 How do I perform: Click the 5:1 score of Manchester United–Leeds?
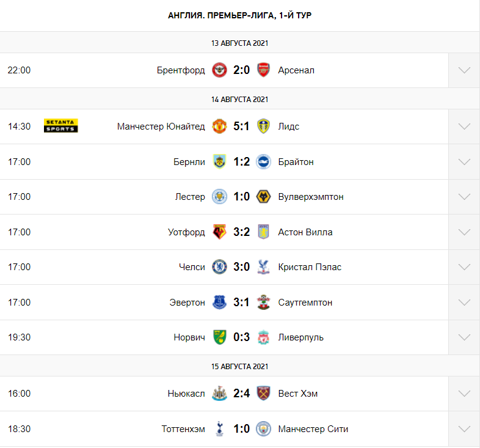(x=241, y=127)
